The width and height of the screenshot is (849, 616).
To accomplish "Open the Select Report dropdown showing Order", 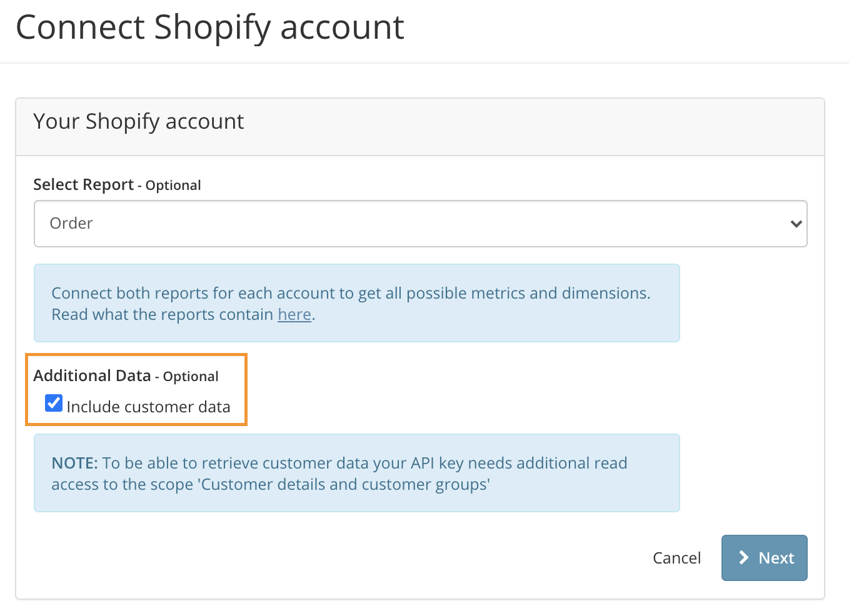I will (420, 224).
